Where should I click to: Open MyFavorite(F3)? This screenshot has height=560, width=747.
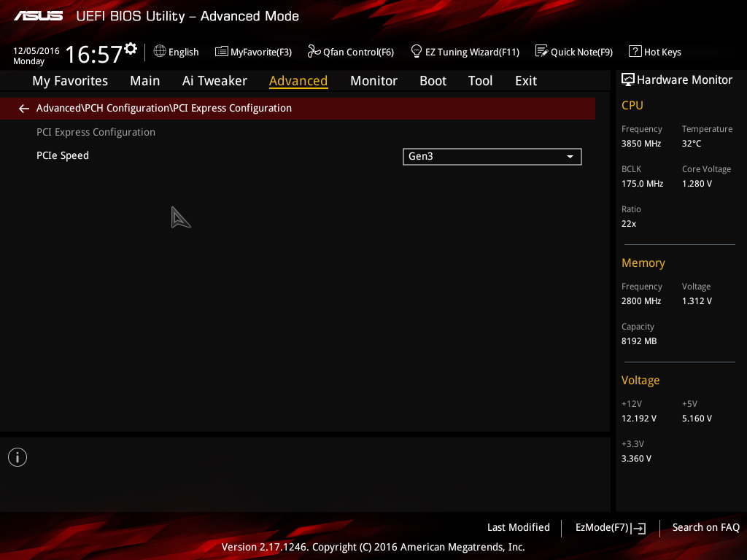[253, 52]
